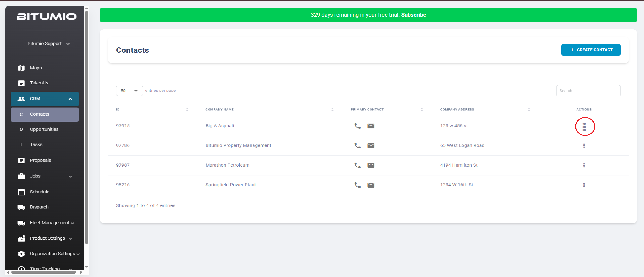Viewport: 644px width, 277px height.
Task: Click the contacts Search field
Action: click(588, 91)
